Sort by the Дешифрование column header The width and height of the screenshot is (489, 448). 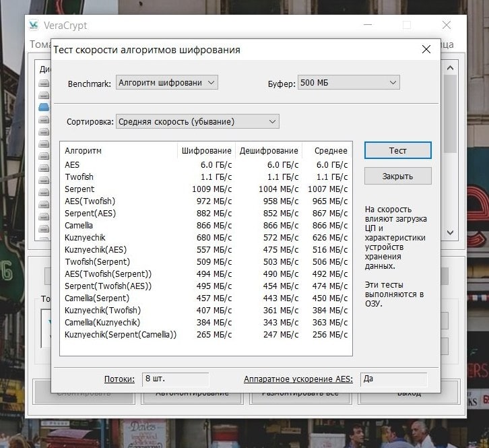click(269, 151)
